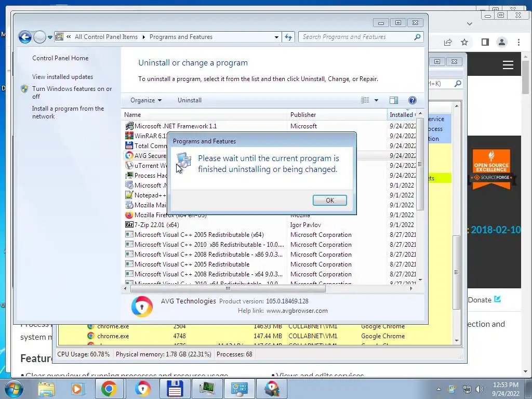The width and height of the screenshot is (532, 399).
Task: Click the vertical scrollbar of program list
Action: [420, 164]
